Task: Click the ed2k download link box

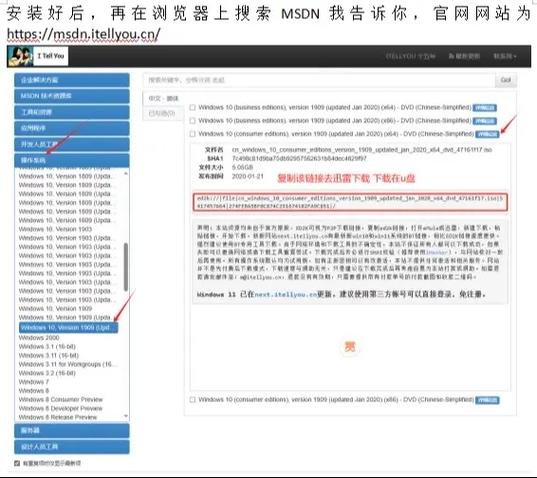Action: [x=350, y=202]
